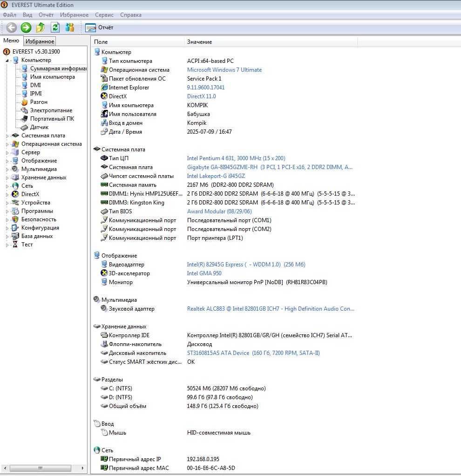The height and width of the screenshot is (476, 461).
Task: Select the Первичный адрес IP value 192.168.0.195
Action: [x=203, y=459]
